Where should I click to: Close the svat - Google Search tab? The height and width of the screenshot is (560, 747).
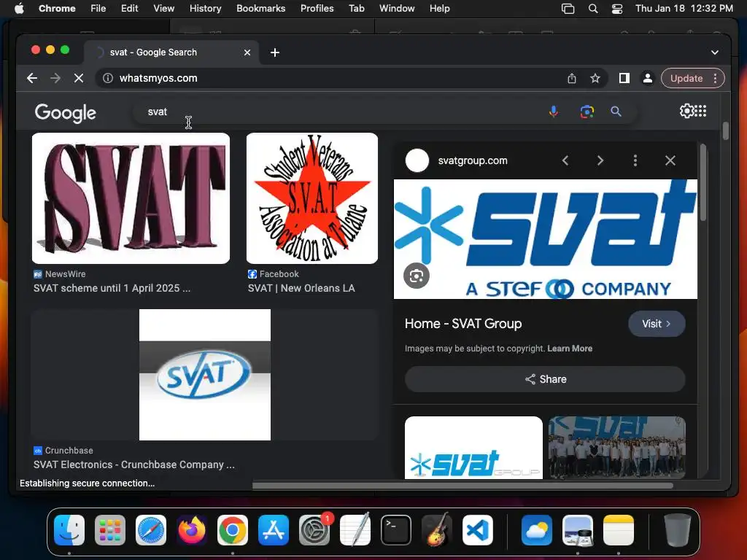(x=247, y=52)
